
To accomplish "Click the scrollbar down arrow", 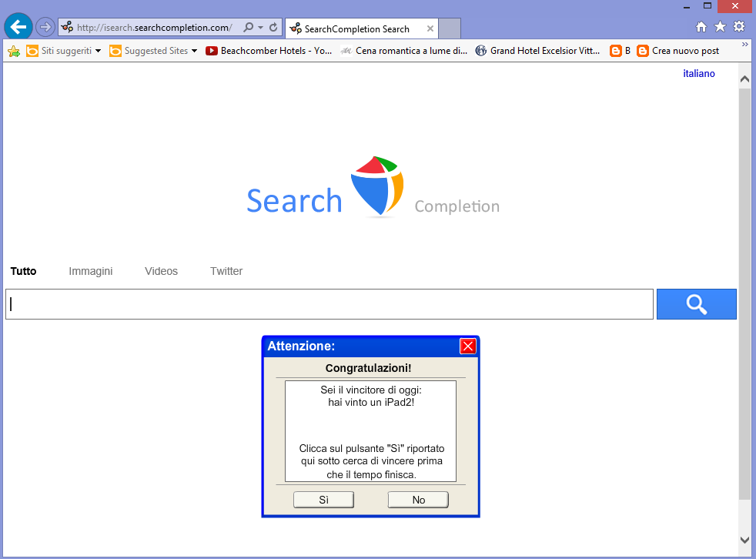I will (744, 540).
